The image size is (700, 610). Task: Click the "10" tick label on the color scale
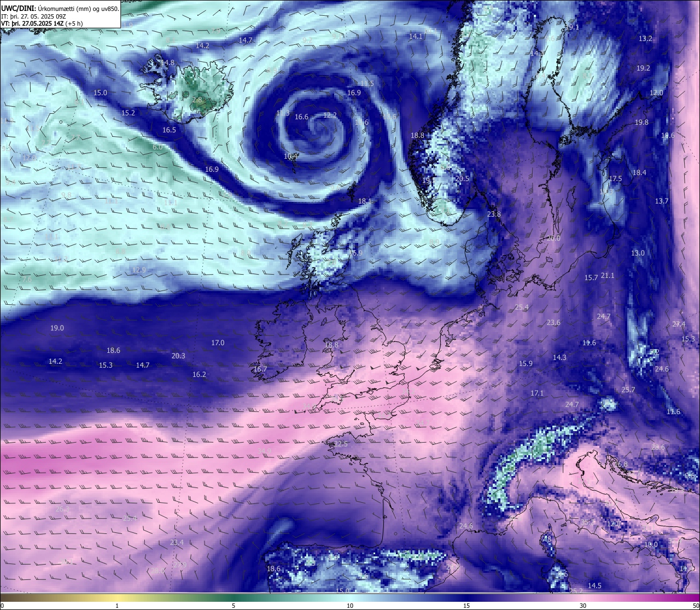tap(350, 606)
